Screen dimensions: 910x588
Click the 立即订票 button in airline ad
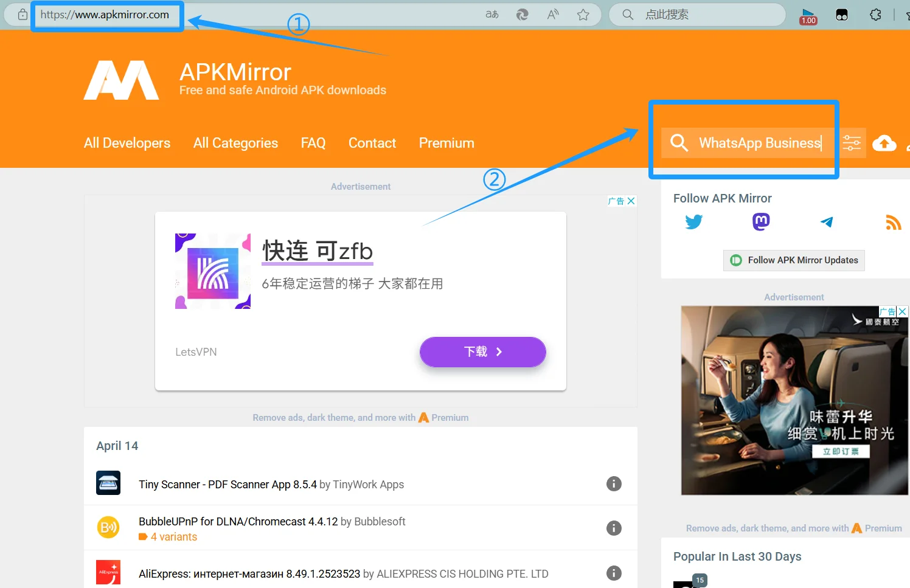pos(841,451)
